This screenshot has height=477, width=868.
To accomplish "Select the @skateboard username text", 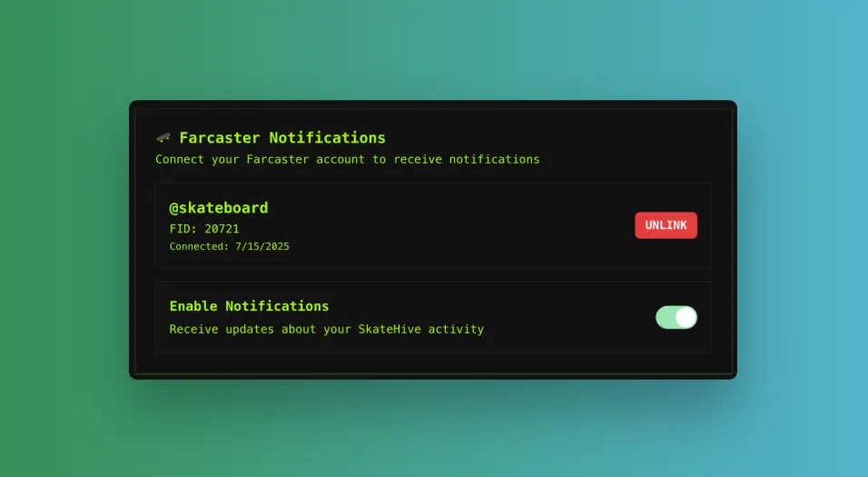I will pos(219,208).
